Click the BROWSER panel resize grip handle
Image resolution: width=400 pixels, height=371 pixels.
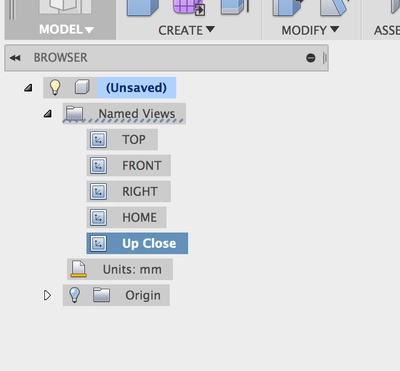tap(325, 58)
